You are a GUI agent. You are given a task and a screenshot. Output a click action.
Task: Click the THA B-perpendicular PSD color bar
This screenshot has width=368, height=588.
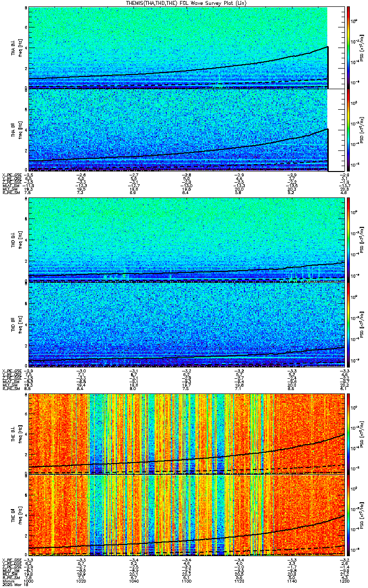(x=348, y=48)
